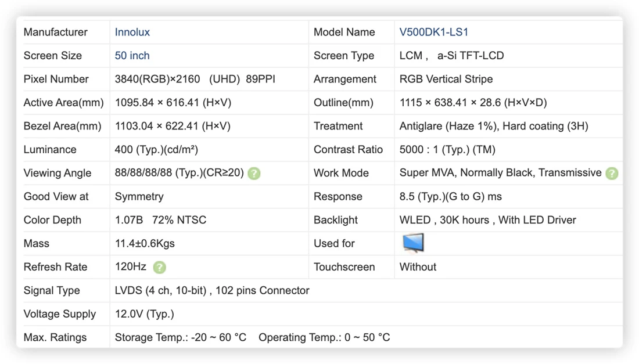Click the Color Depth 1.07B 72% NTSC text
Image resolution: width=639 pixels, height=364 pixels.
[x=160, y=220]
